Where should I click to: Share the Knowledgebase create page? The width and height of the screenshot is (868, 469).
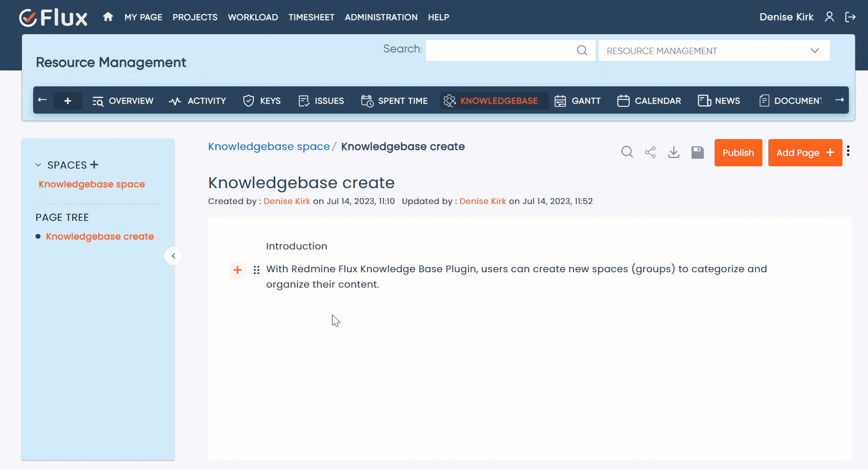[651, 152]
